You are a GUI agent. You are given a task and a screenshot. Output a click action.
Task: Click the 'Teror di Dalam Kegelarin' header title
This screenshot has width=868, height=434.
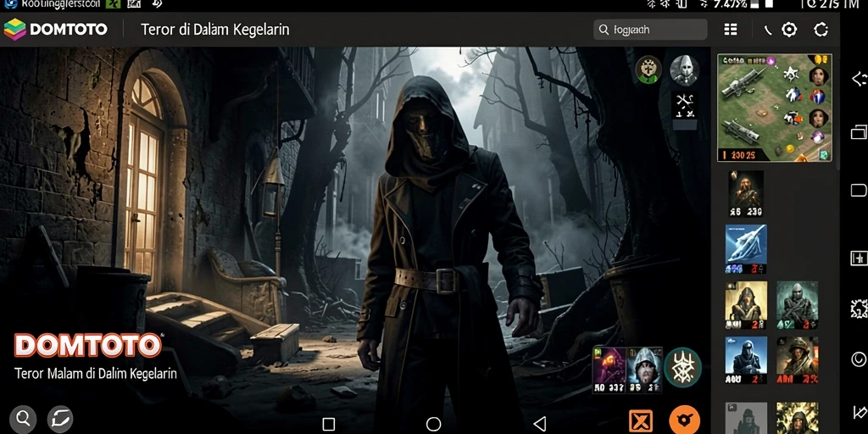(x=214, y=30)
